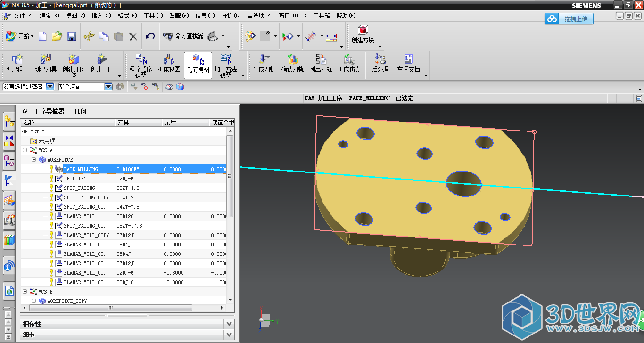Screen dimensions: 644x343
Task: Collapse the MCS_B tree node
Action: (25, 292)
